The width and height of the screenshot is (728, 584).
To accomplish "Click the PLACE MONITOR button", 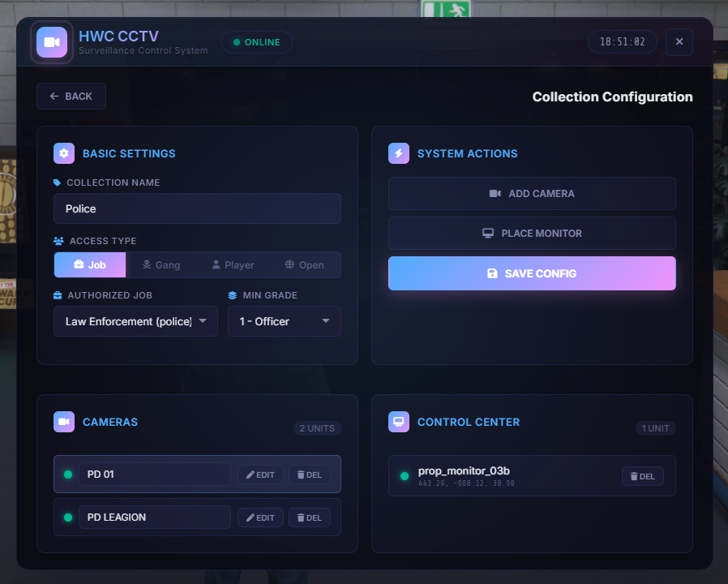I will pos(532,234).
